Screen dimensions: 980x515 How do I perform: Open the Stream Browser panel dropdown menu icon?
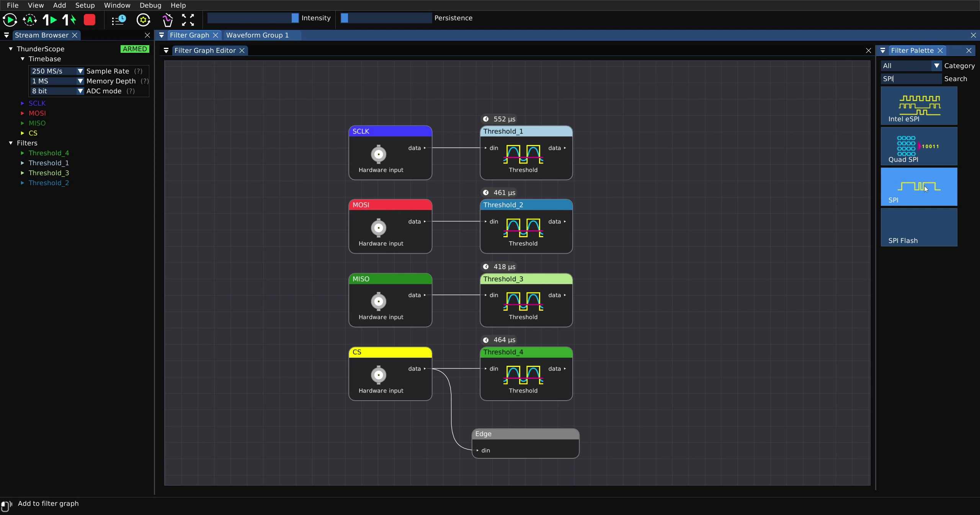pyautogui.click(x=7, y=35)
